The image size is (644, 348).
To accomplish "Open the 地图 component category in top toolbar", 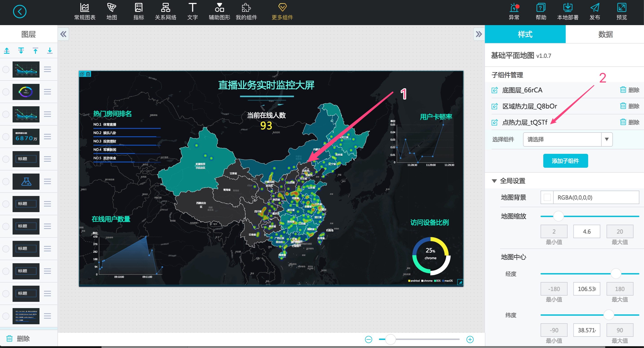I will pos(112,11).
